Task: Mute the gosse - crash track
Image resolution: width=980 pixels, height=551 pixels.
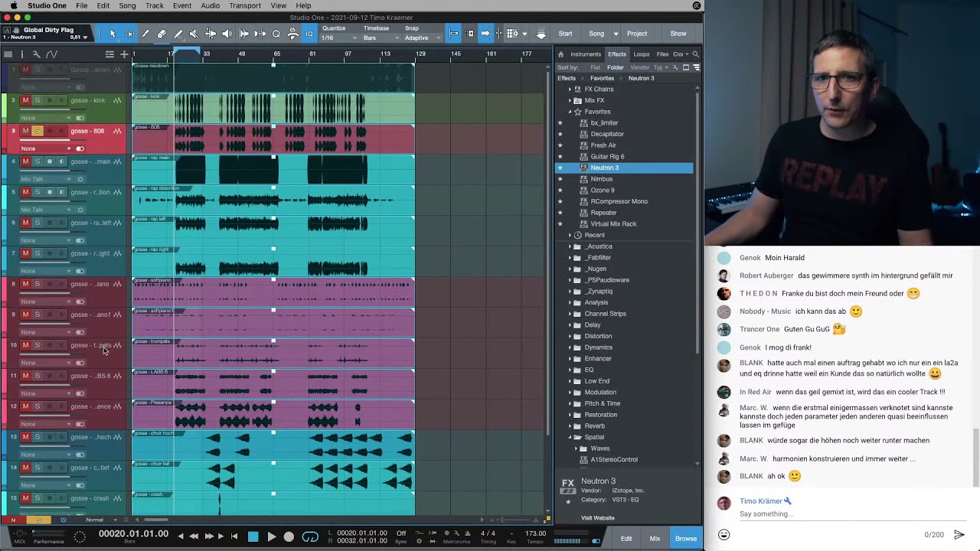Action: (x=25, y=498)
